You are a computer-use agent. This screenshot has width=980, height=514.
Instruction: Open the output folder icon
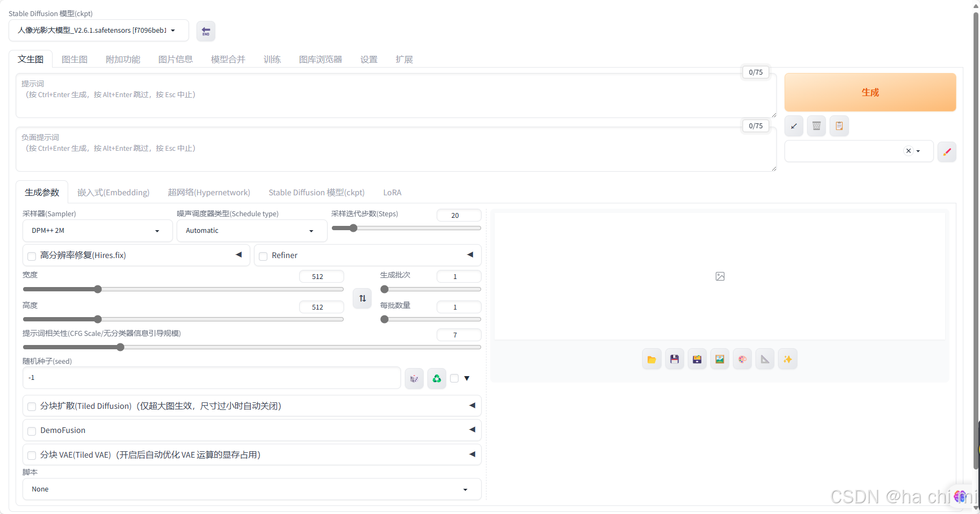coord(651,359)
